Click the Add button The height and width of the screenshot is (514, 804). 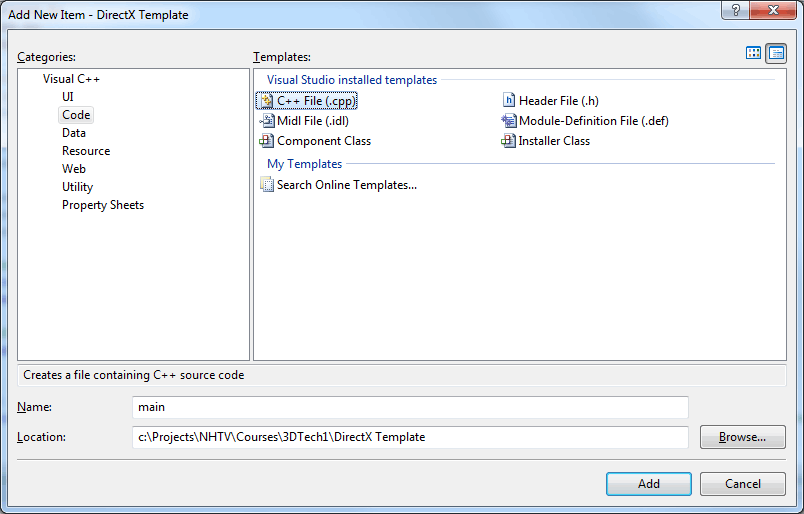(x=649, y=484)
